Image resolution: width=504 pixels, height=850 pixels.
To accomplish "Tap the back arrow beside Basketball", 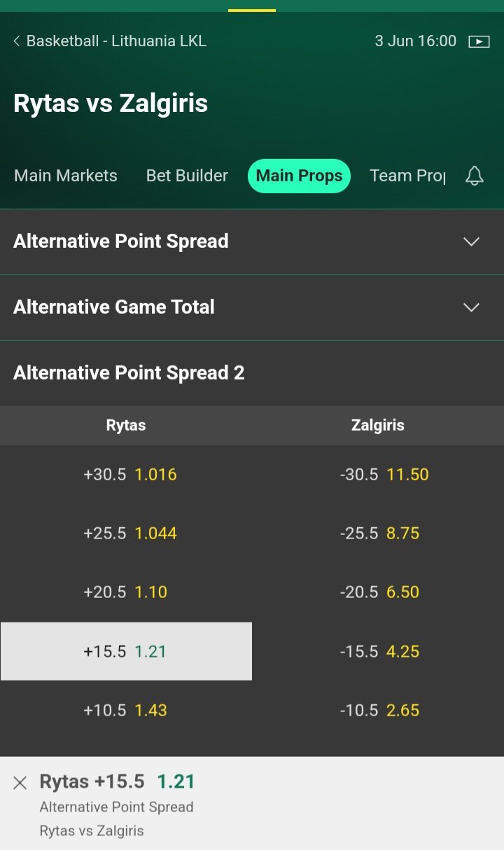I will (x=17, y=41).
